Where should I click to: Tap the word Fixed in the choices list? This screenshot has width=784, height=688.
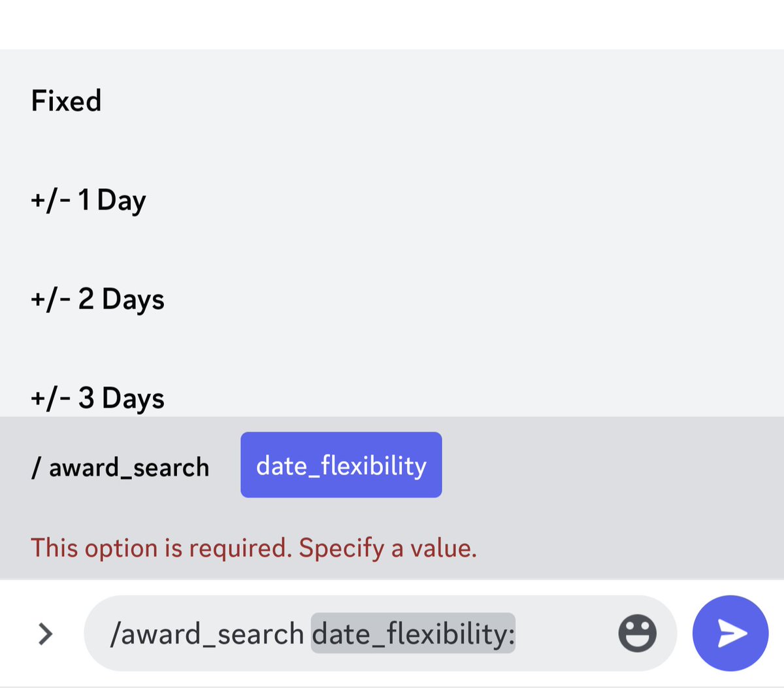tap(66, 101)
